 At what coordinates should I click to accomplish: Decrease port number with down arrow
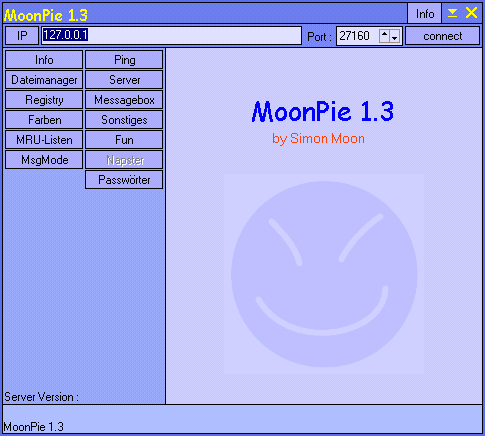(x=395, y=36)
